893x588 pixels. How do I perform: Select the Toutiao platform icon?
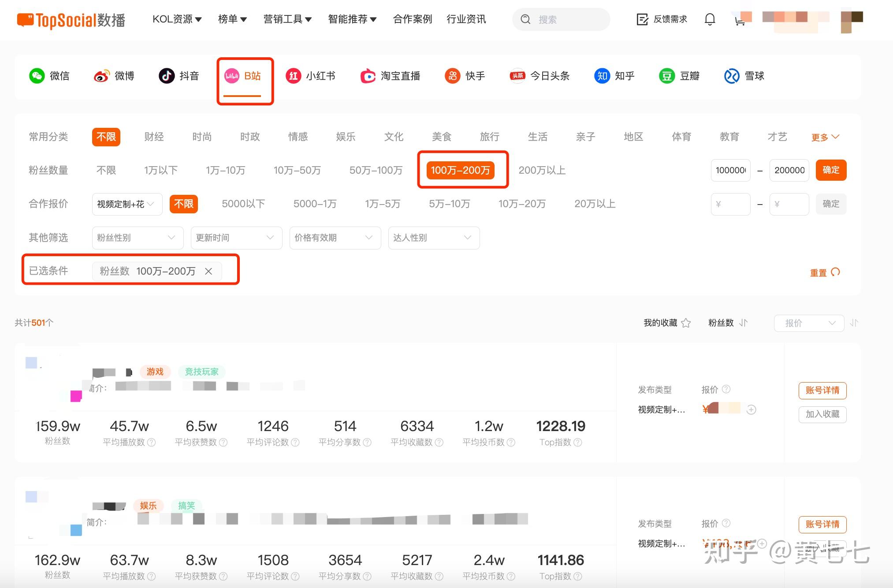tap(517, 76)
